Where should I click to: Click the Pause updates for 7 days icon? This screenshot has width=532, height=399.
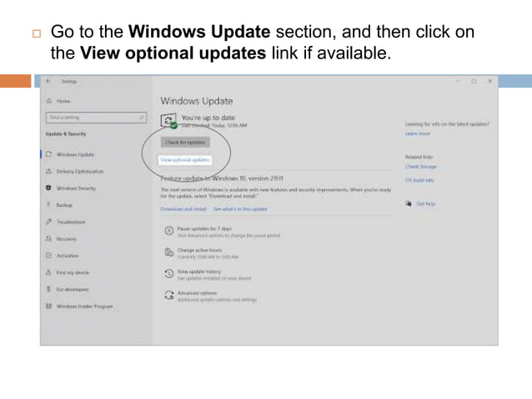point(169,231)
